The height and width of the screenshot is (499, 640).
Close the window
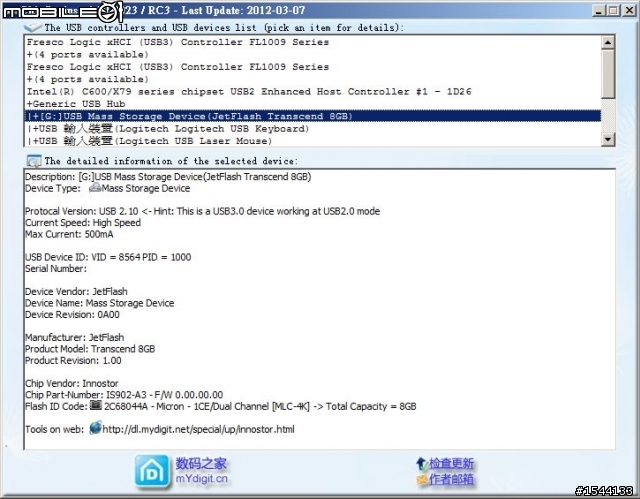click(x=629, y=11)
